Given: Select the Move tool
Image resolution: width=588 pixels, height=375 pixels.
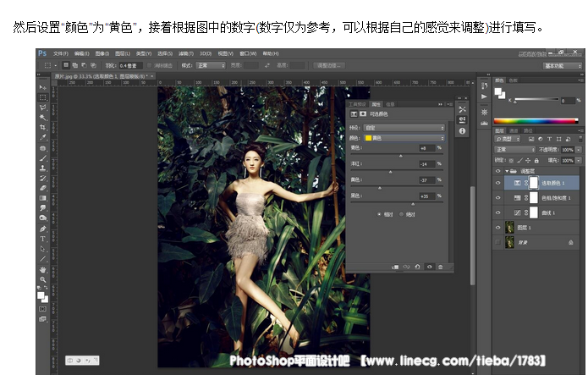Looking at the screenshot, I should [43, 87].
